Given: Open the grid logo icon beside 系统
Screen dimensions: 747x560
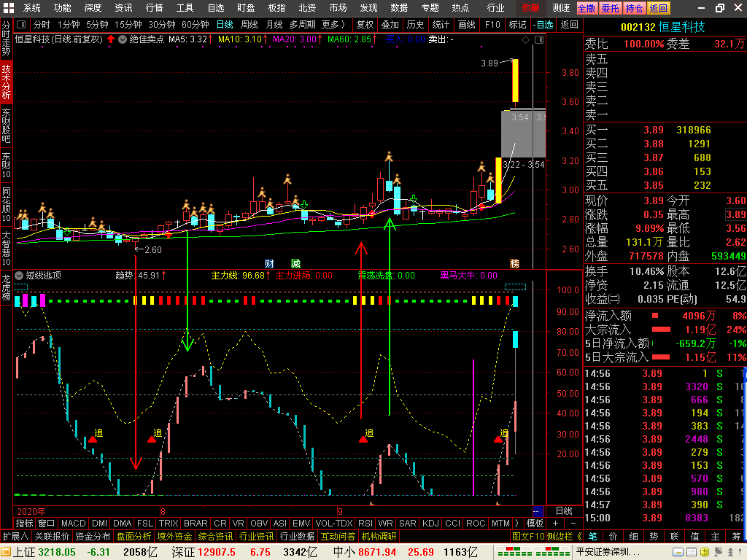Looking at the screenshot, I should tap(9, 7).
